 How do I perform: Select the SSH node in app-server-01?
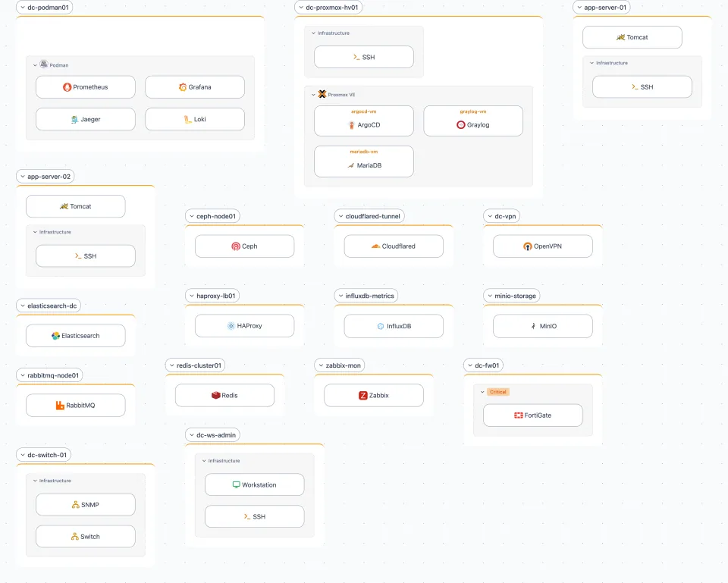[642, 86]
